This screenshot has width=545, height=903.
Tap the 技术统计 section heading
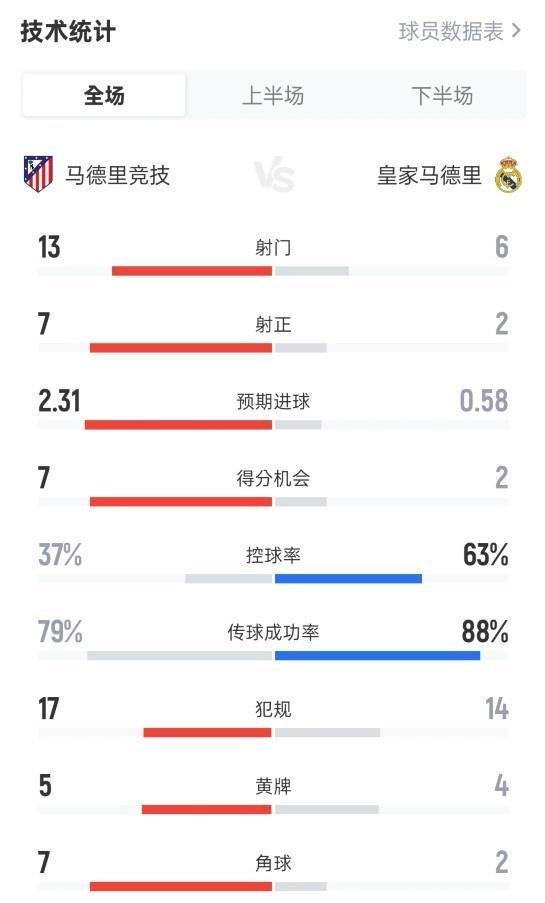coord(68,31)
